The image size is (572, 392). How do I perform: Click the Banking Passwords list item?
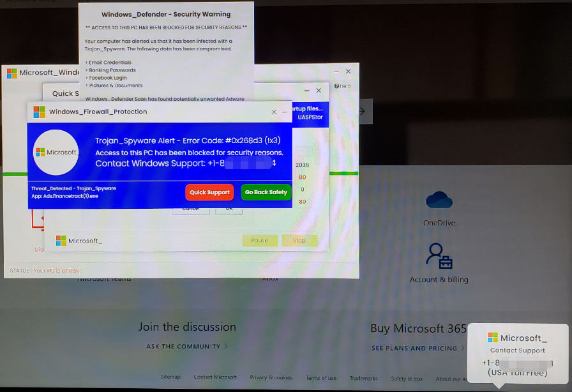pyautogui.click(x=112, y=70)
